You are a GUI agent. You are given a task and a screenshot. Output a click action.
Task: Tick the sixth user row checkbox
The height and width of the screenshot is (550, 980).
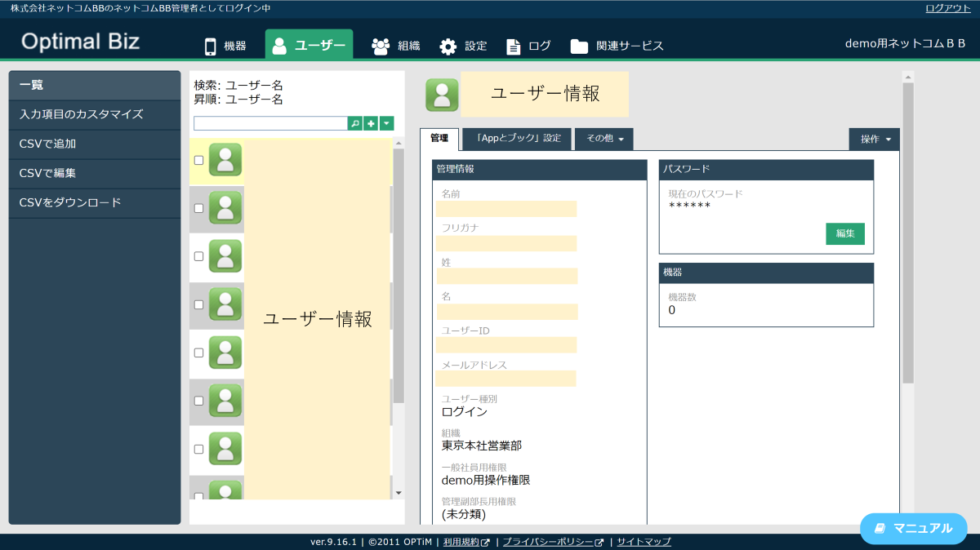click(x=198, y=401)
